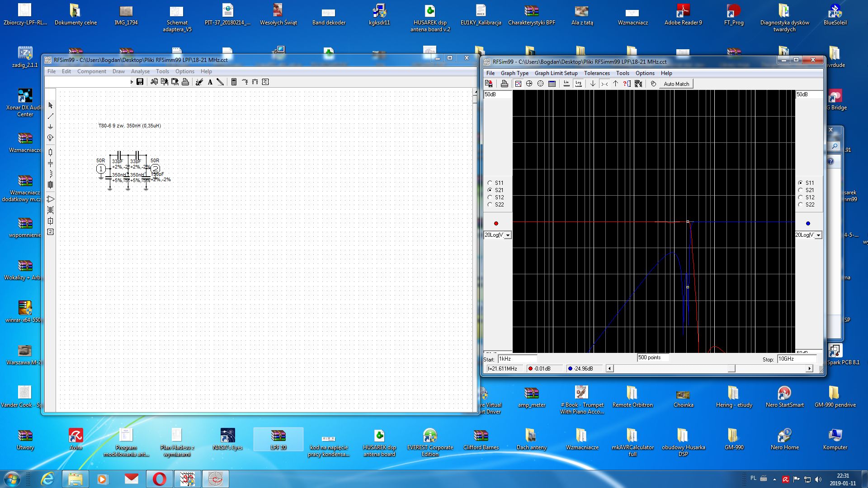Select the capacitor component tool
The height and width of the screenshot is (488, 868).
[x=51, y=163]
